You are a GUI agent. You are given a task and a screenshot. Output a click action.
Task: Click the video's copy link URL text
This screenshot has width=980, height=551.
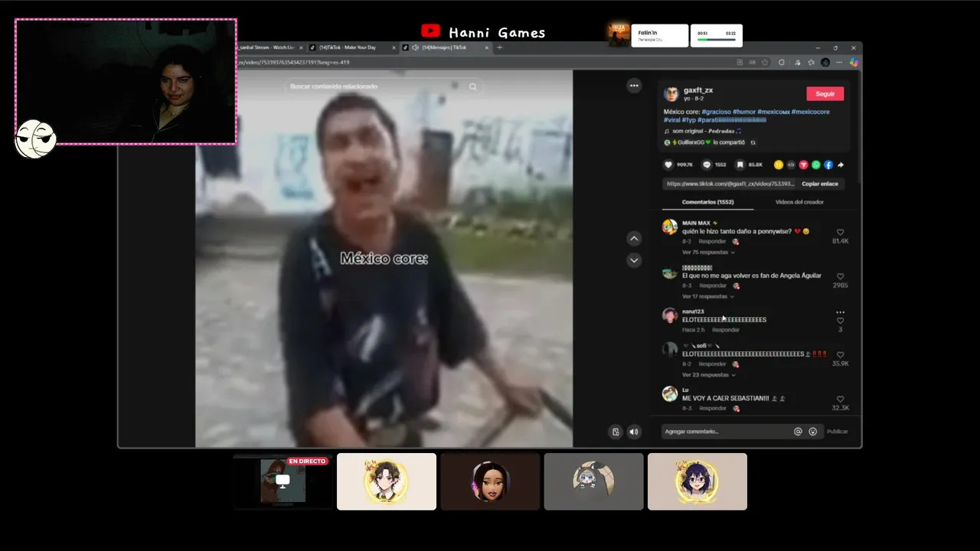[x=729, y=184]
